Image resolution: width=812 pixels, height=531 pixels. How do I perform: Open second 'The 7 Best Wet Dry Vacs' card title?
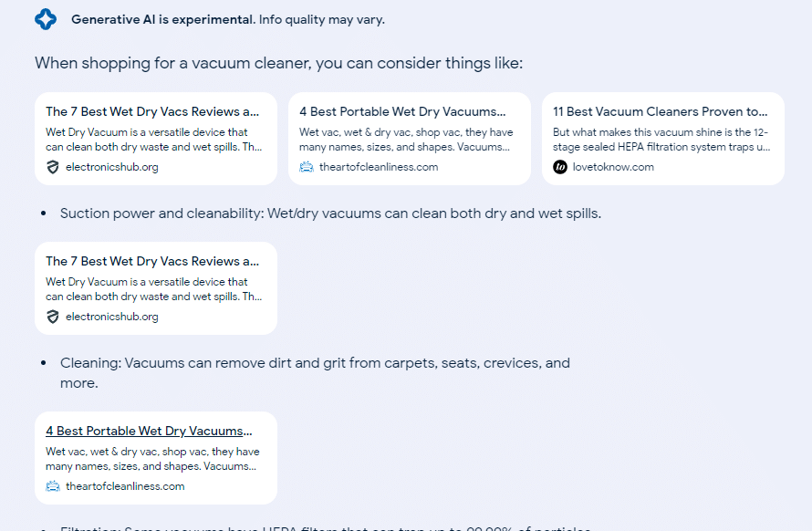(152, 261)
